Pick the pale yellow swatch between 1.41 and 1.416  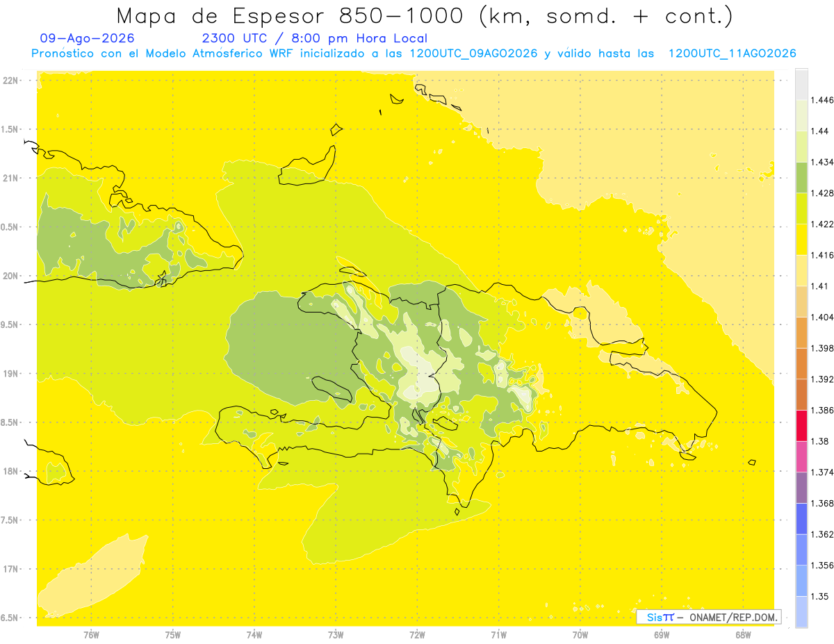tap(801, 270)
